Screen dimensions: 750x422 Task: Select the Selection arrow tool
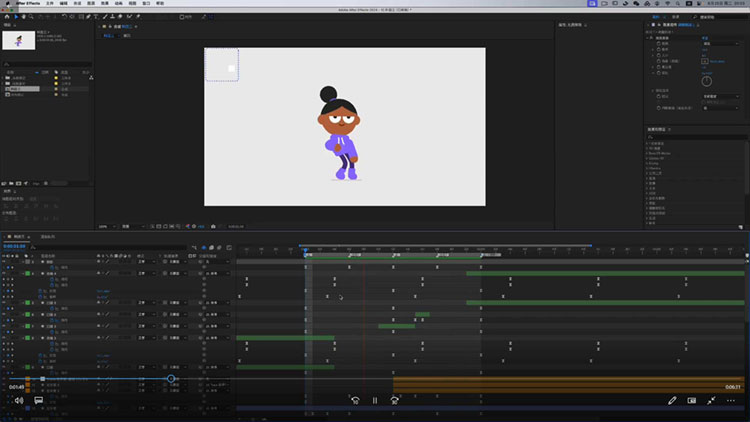pos(17,17)
